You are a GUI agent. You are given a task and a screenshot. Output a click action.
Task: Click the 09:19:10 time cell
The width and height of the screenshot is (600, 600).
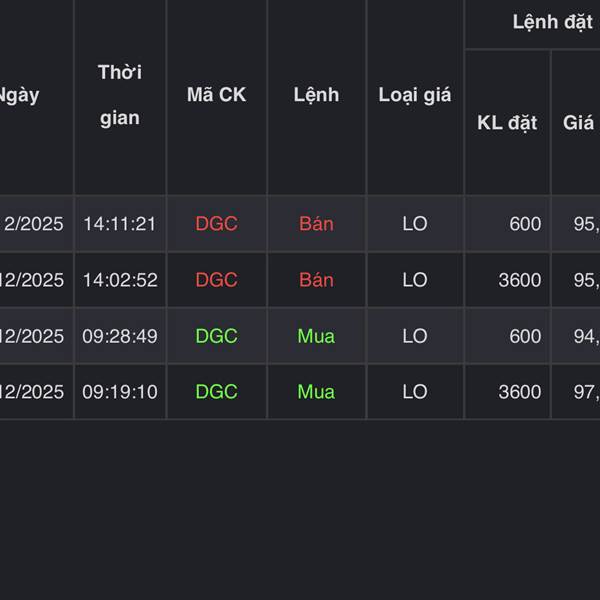[120, 392]
